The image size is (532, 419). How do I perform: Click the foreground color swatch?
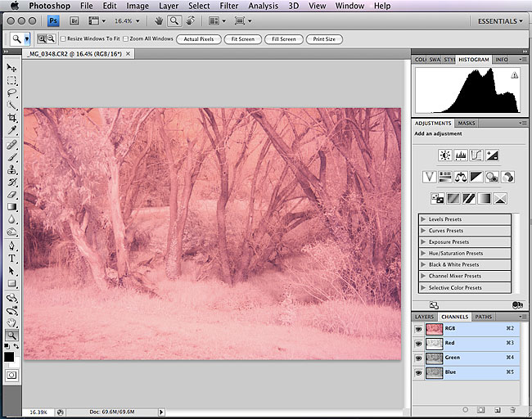(x=10, y=356)
